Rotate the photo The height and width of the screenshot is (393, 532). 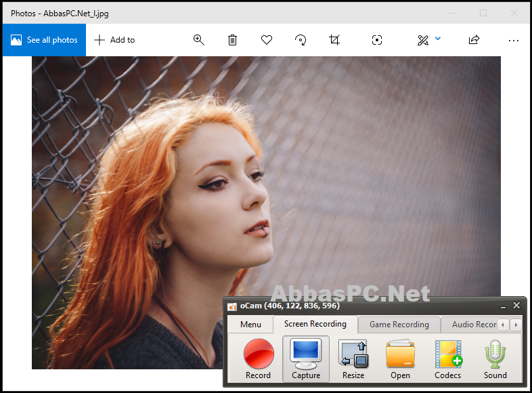tap(301, 40)
